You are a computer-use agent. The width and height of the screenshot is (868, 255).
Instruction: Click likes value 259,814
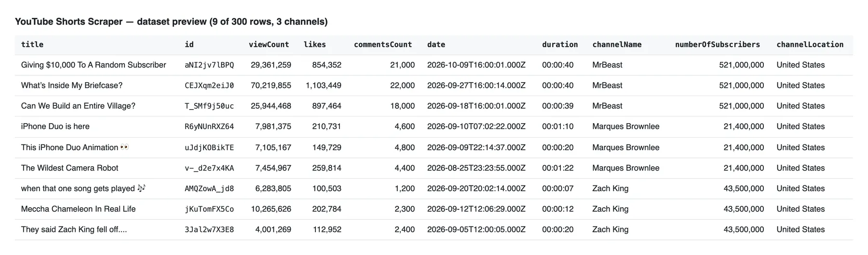click(327, 168)
